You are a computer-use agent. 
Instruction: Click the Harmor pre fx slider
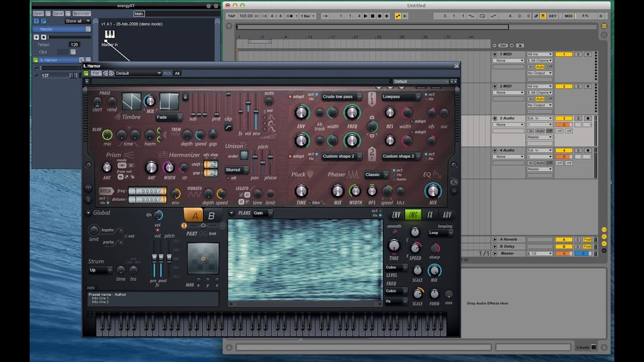coord(154,258)
